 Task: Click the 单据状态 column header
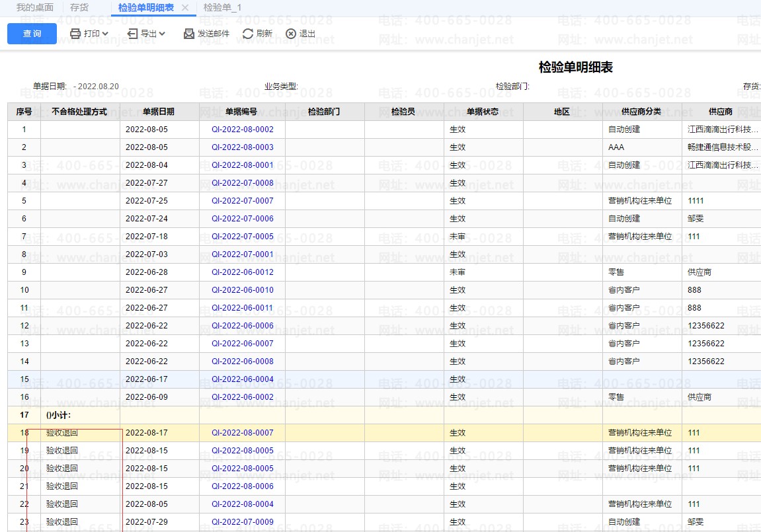(483, 112)
